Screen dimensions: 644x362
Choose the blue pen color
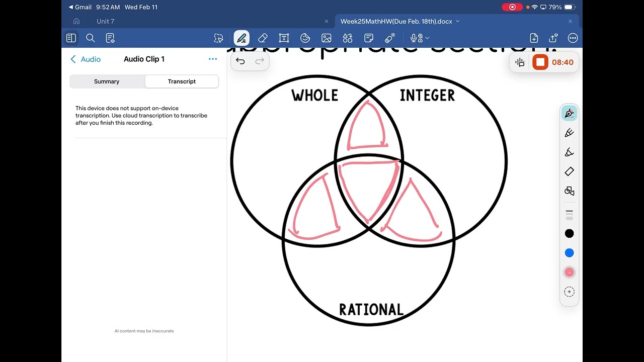[x=570, y=253]
